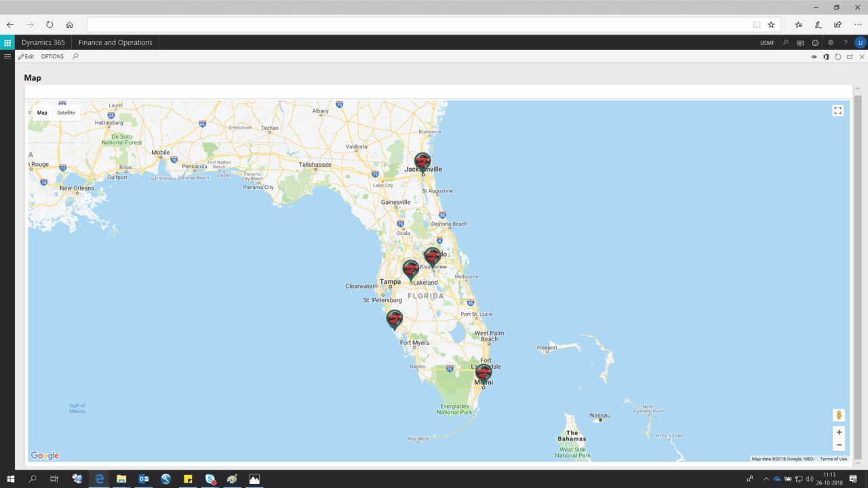Share this page icon

click(838, 24)
